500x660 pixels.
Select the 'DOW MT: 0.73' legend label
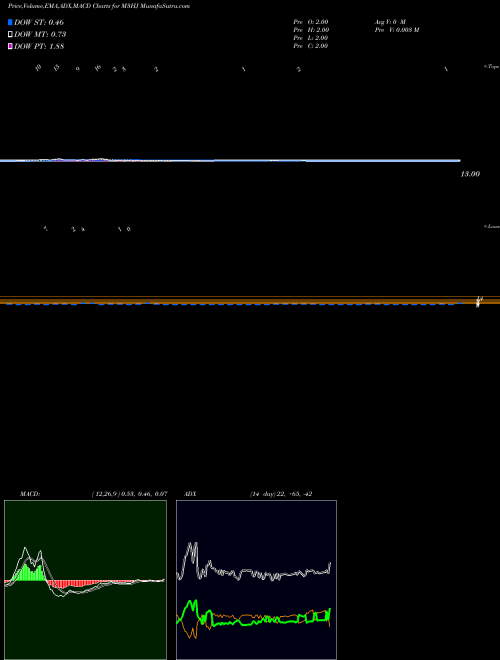[40, 35]
